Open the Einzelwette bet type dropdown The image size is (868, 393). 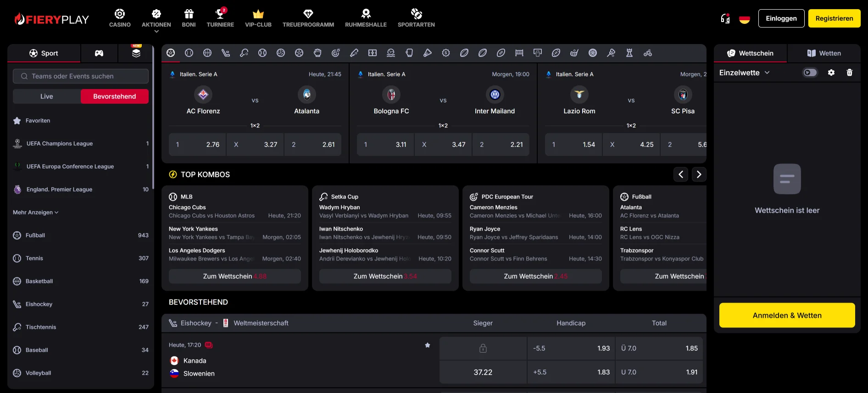(x=745, y=72)
